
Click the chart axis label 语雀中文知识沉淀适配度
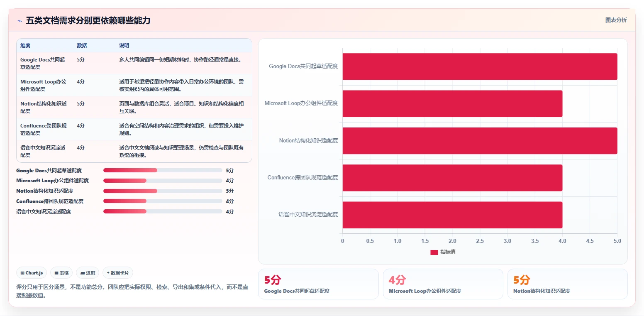pyautogui.click(x=308, y=215)
